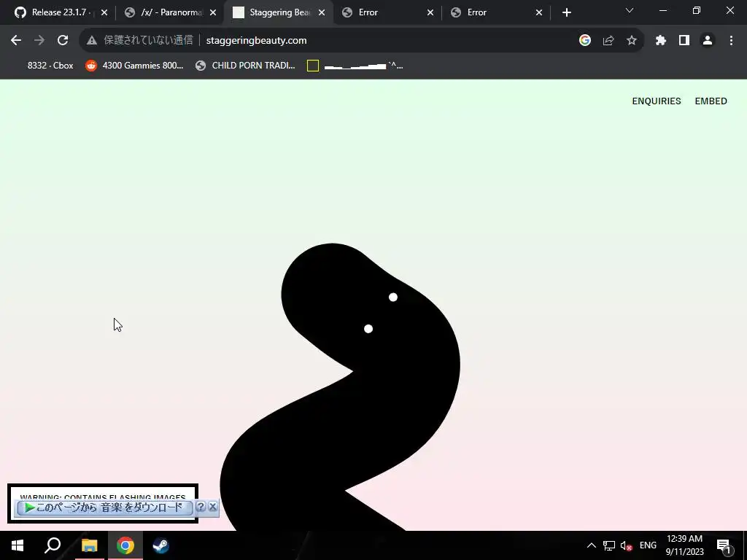Viewport: 747px width, 560px height.
Task: Share this page via the share icon
Action: pos(608,41)
